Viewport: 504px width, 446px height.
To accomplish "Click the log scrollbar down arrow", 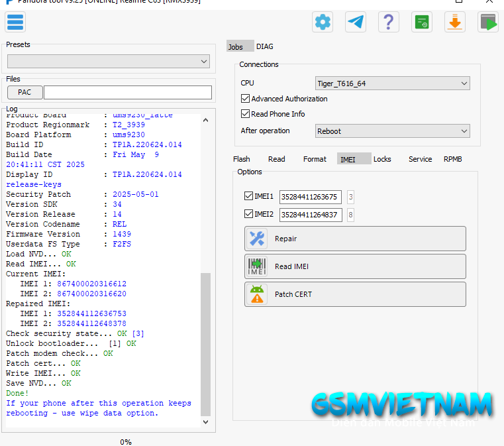I will (206, 422).
